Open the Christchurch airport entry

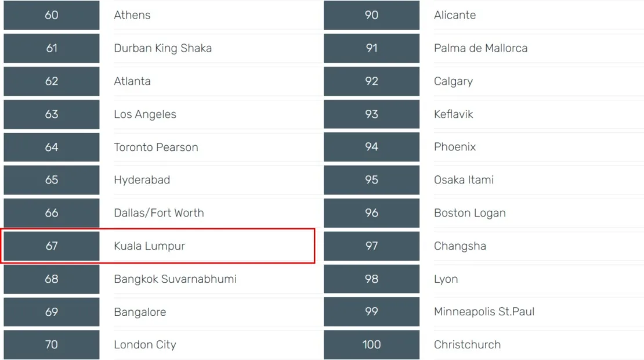[x=467, y=345]
